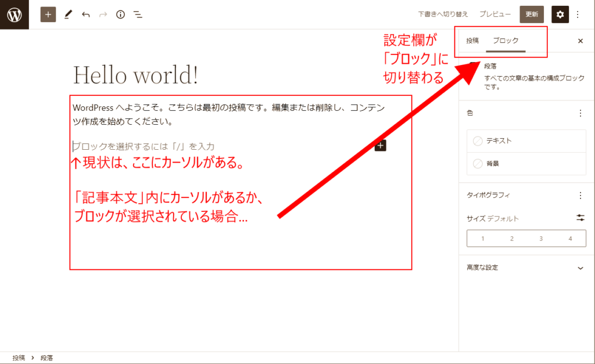
Task: Toggle custom size slider icon
Action: pos(580,218)
